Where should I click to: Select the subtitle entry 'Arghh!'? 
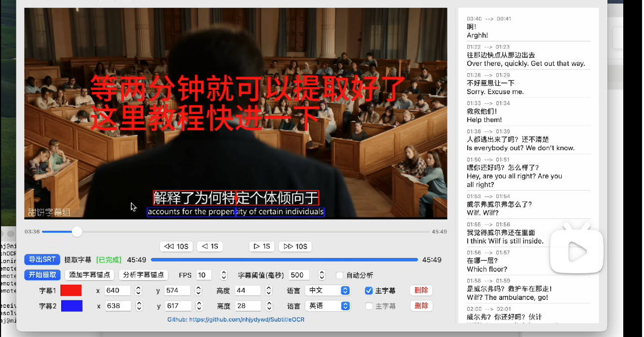point(478,36)
